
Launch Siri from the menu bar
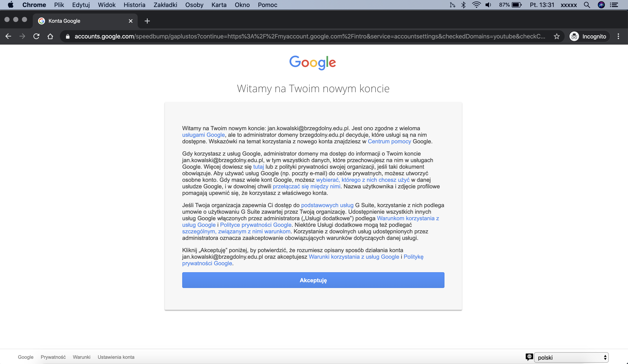click(601, 5)
